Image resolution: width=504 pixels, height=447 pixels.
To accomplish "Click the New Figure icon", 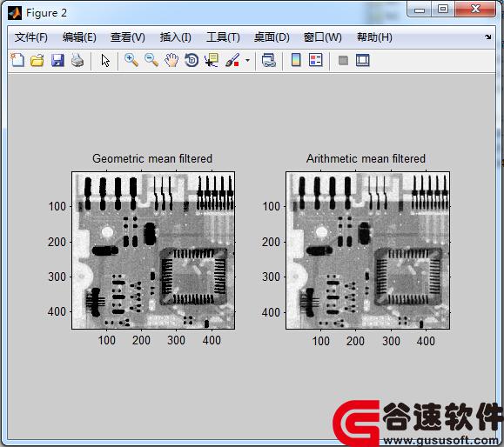I will coord(17,60).
